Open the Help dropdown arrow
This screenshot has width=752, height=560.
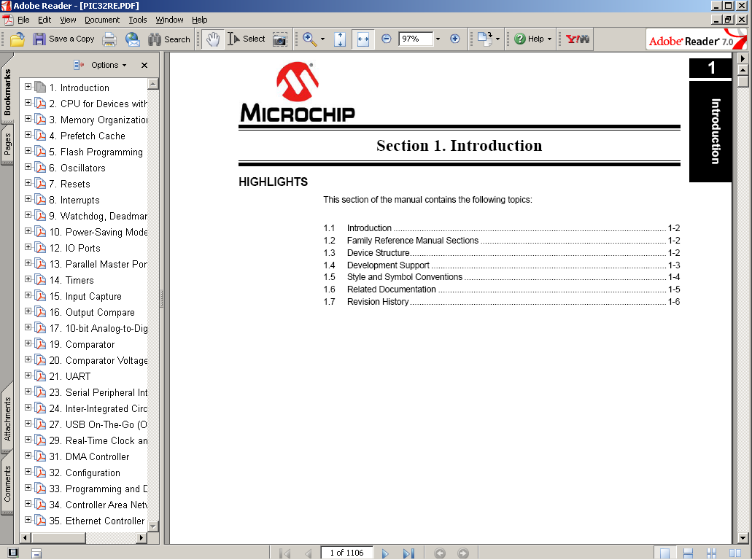550,39
